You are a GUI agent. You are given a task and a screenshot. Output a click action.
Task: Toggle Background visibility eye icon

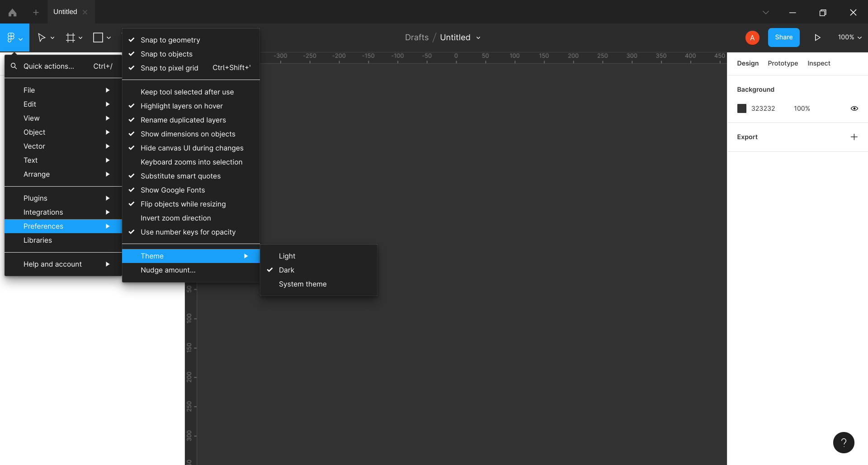pos(854,108)
